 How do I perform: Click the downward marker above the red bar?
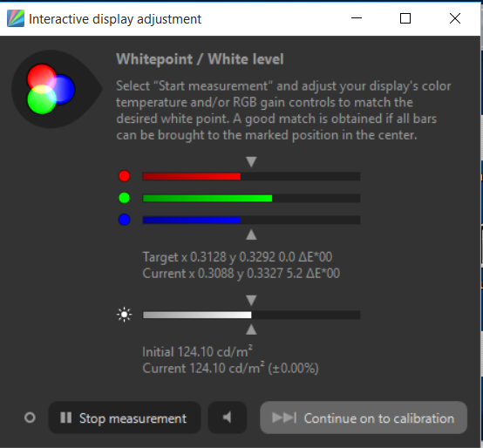(x=251, y=161)
